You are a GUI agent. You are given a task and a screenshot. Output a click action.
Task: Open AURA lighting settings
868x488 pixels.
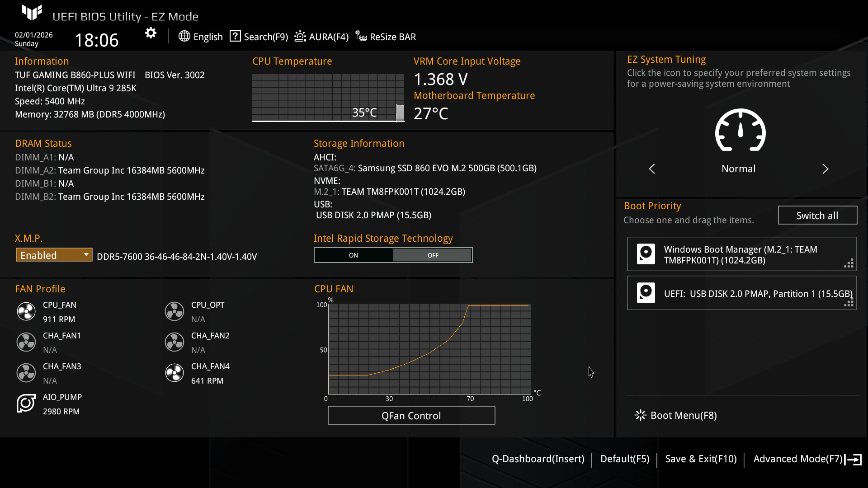pyautogui.click(x=321, y=37)
